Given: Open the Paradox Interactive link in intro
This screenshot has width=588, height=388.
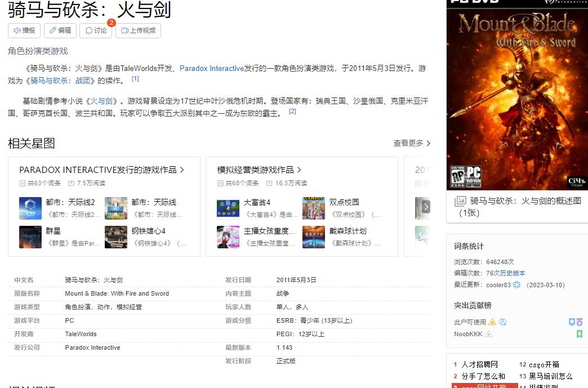Looking at the screenshot, I should (x=212, y=68).
